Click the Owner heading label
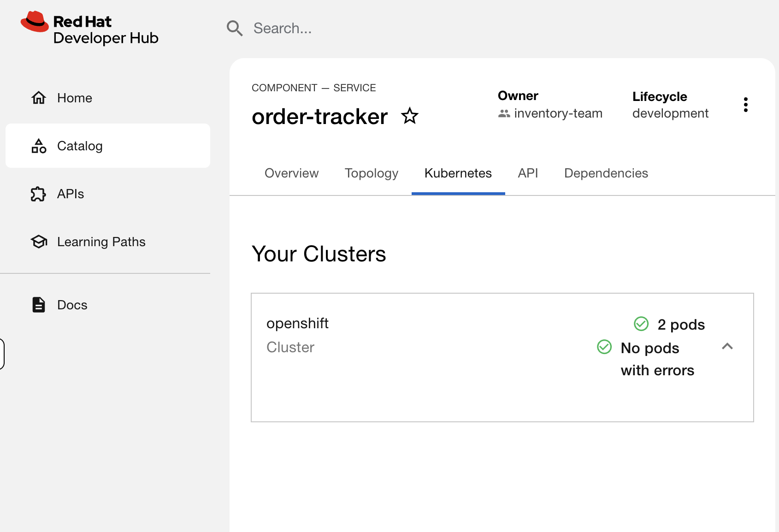Image resolution: width=779 pixels, height=532 pixels. click(518, 96)
